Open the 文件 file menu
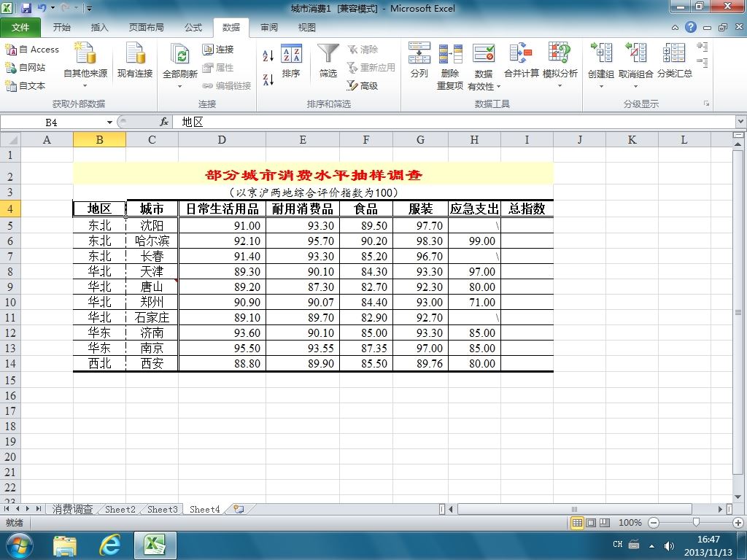 [20, 28]
